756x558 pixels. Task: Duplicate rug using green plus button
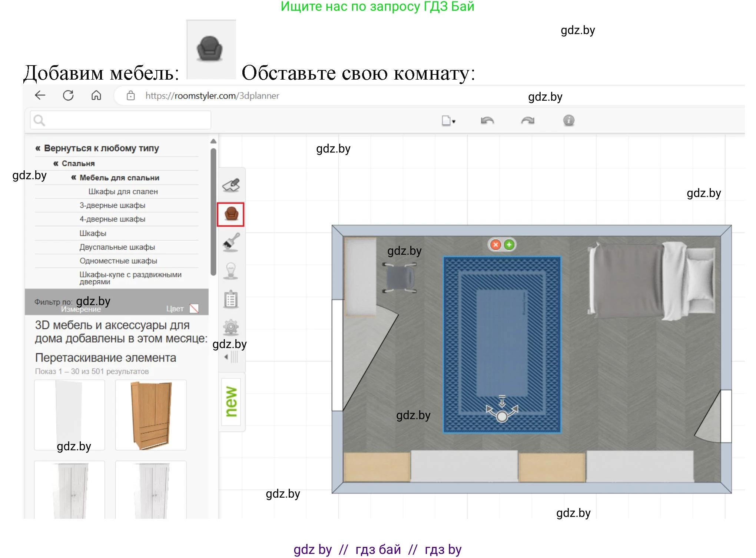coord(509,245)
